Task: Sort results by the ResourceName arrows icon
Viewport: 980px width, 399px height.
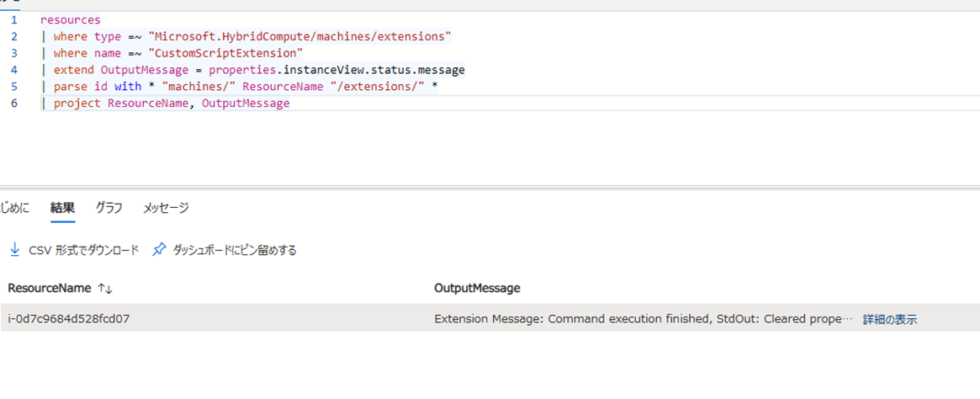Action: [x=105, y=288]
